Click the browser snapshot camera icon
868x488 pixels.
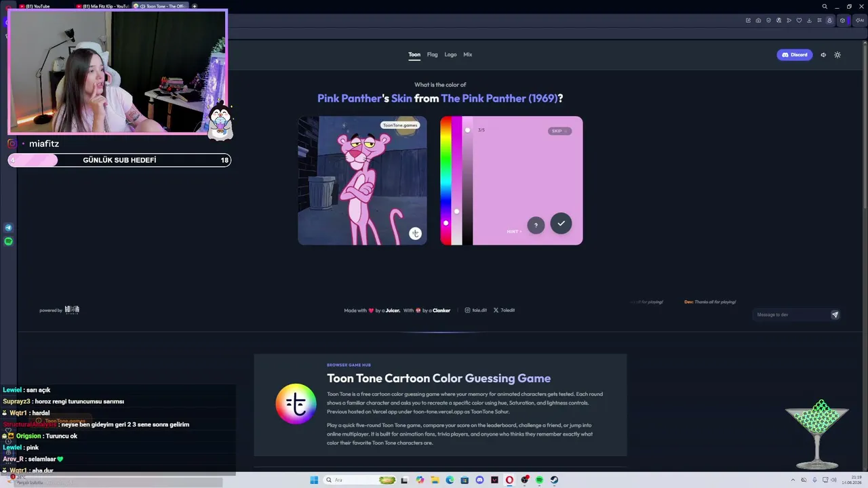point(758,20)
